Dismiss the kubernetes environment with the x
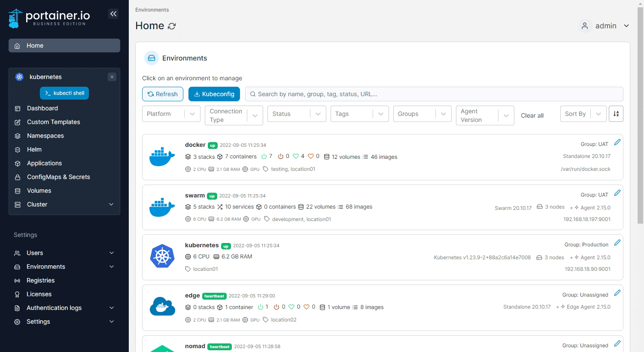The height and width of the screenshot is (352, 644). (112, 77)
